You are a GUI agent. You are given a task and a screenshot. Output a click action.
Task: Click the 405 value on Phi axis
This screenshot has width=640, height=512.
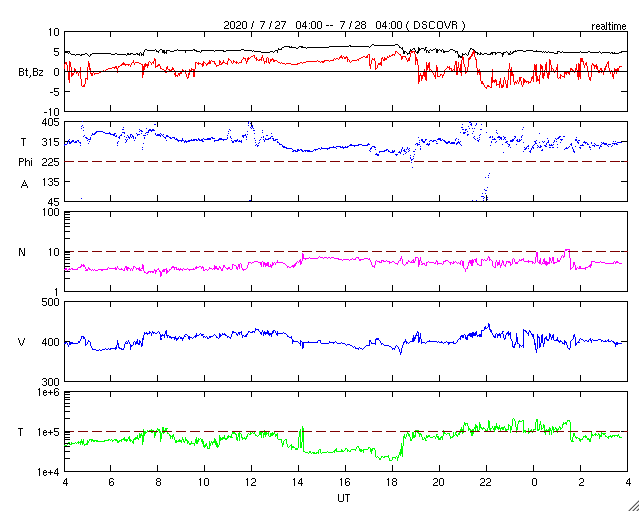(46, 122)
